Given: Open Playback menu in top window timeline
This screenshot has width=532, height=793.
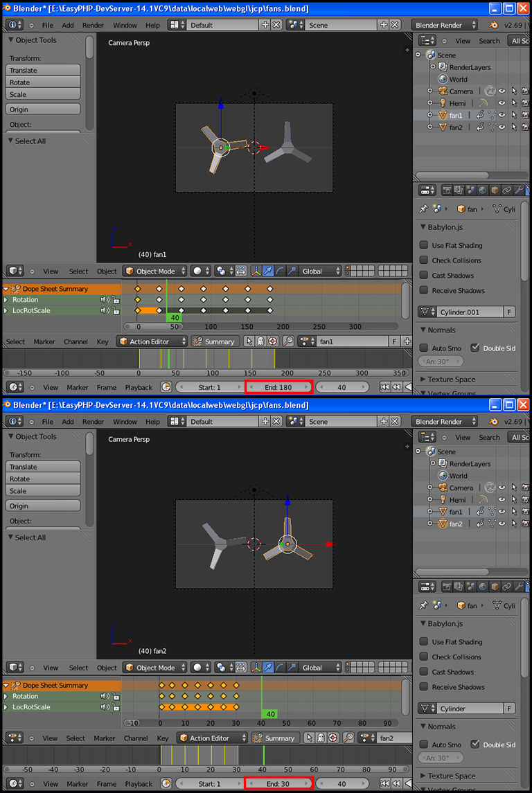Looking at the screenshot, I should (x=139, y=387).
